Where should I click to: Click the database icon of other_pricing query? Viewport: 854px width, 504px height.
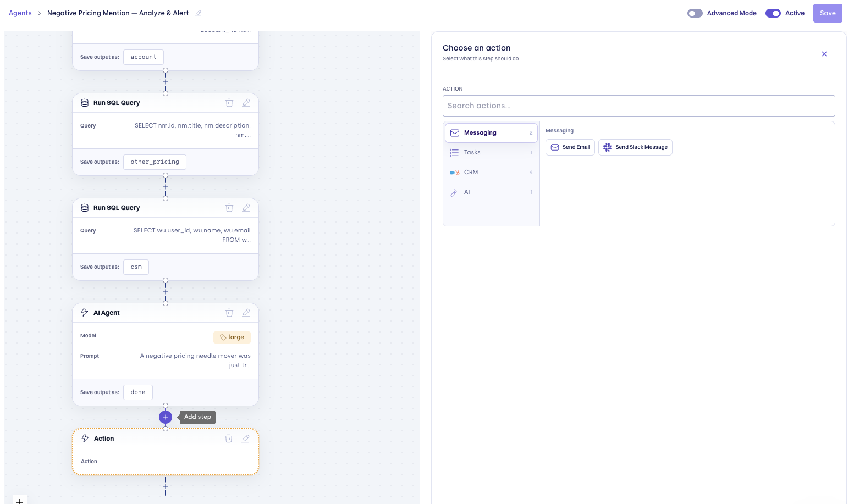tap(85, 103)
